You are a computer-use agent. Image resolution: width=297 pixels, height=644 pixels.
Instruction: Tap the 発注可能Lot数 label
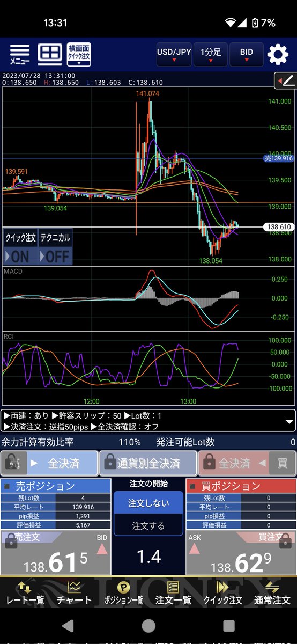click(185, 442)
